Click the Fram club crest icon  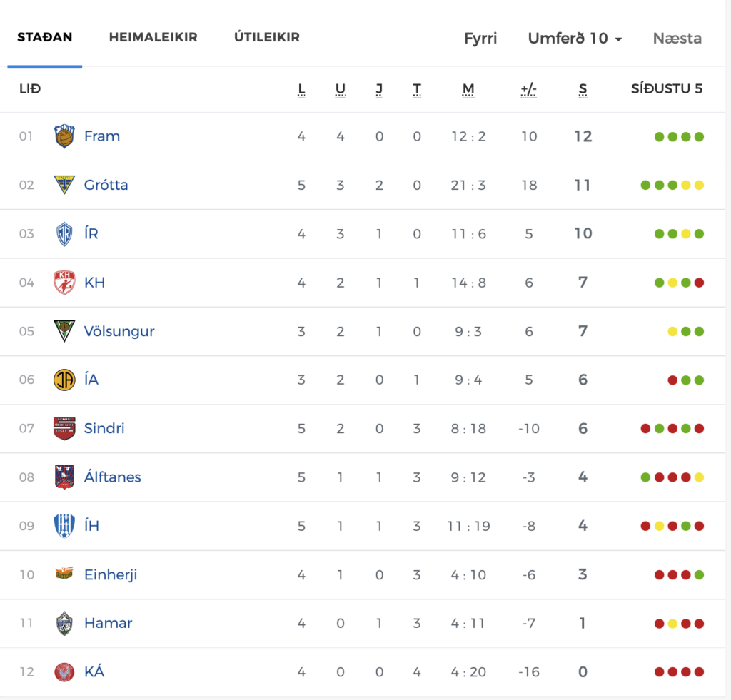(64, 136)
